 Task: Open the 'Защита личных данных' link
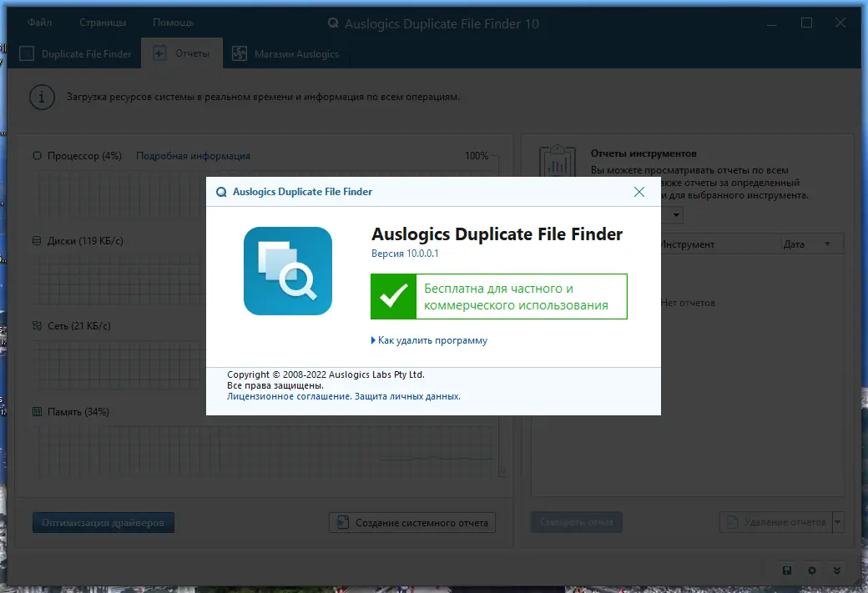coord(407,396)
